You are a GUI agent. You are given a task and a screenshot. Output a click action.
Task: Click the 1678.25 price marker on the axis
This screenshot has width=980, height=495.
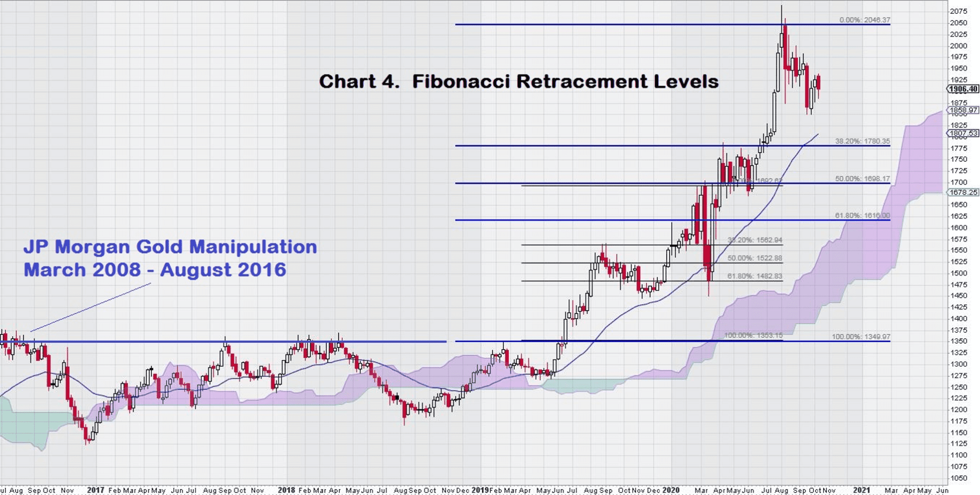tap(963, 192)
